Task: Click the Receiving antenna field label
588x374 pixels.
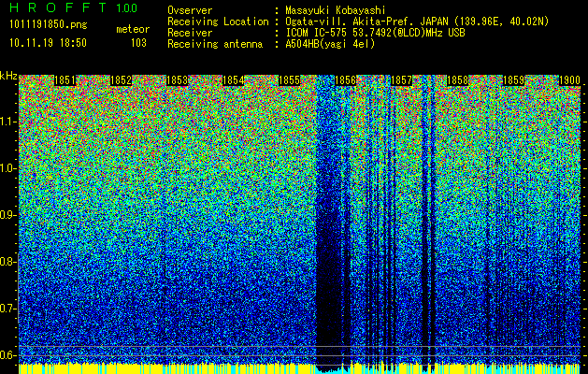Action: [215, 44]
